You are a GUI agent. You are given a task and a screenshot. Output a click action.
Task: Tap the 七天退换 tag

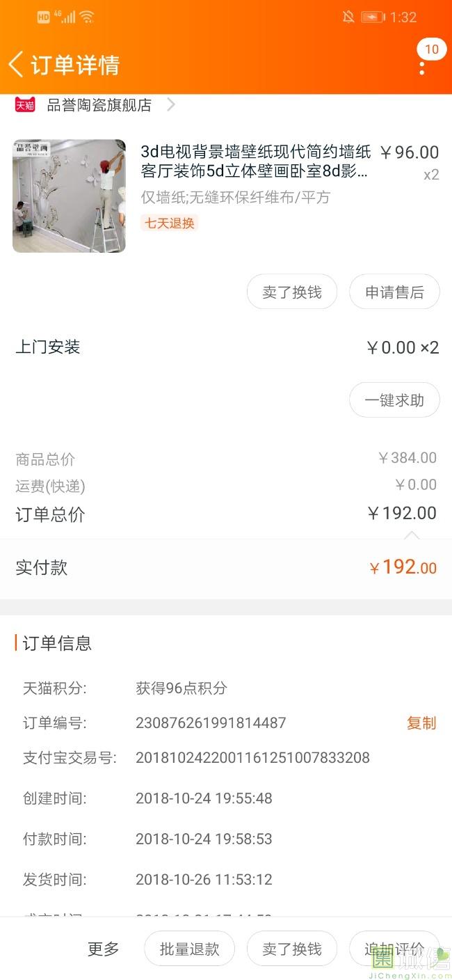(x=170, y=223)
